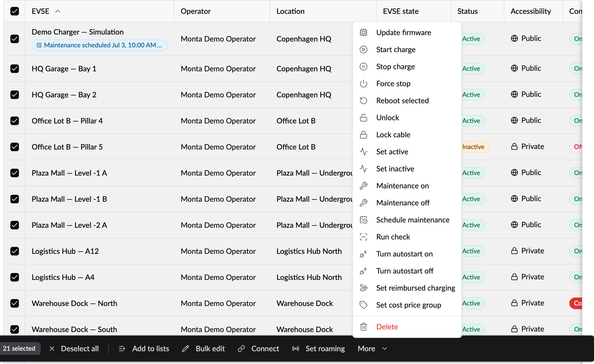Screen dimensions: 594x364
Task: Choose Set inactive from the menu
Action: [x=407, y=169]
